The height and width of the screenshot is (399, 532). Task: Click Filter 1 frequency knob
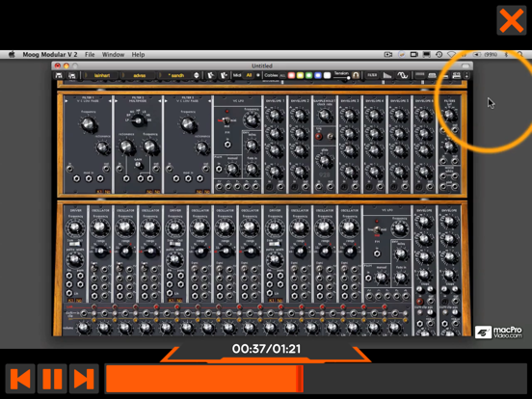(89, 123)
